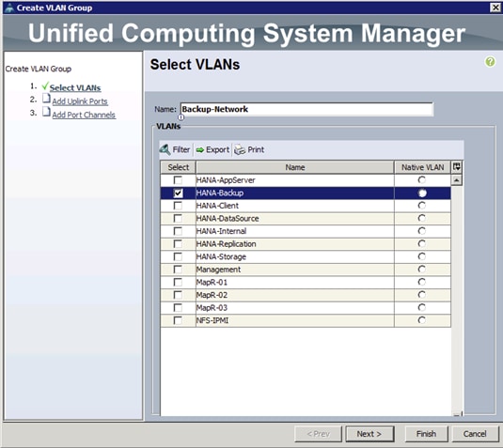Set MapR-03 as native VLAN
503x448 pixels.
pos(422,308)
